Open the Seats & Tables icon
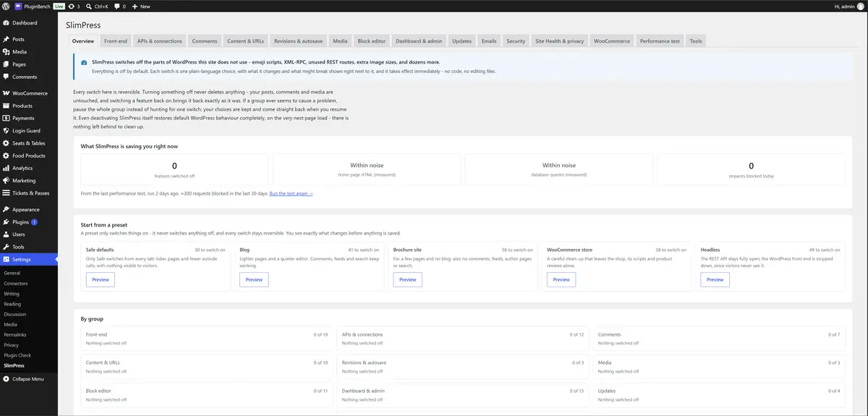This screenshot has height=416, width=868. [6, 143]
